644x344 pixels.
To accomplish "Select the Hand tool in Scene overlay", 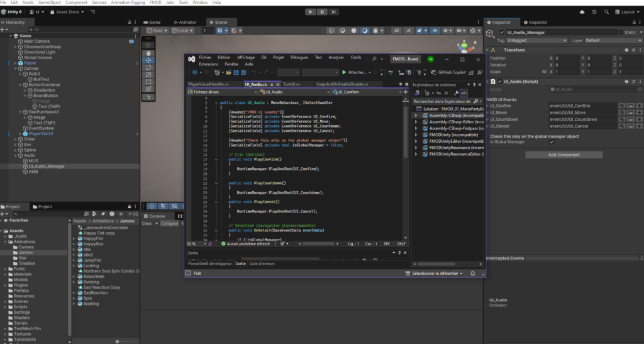I will [x=148, y=52].
